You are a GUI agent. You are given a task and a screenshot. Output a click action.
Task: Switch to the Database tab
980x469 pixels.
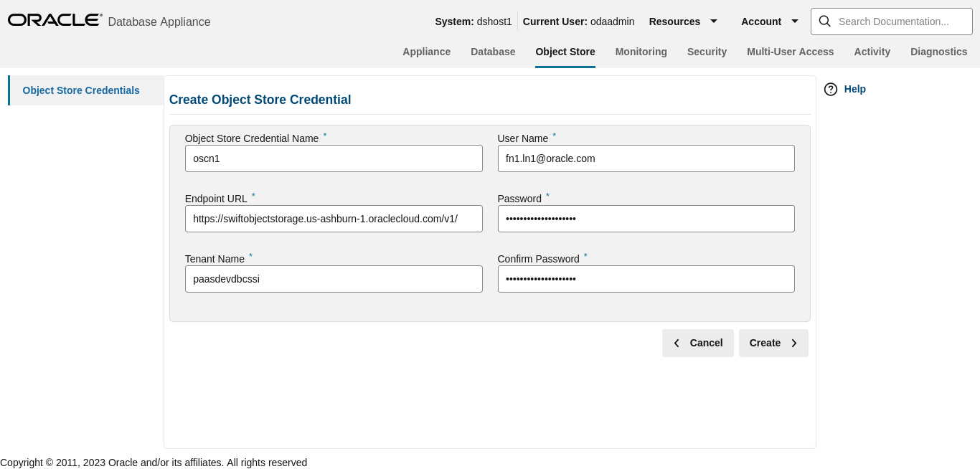coord(493,52)
